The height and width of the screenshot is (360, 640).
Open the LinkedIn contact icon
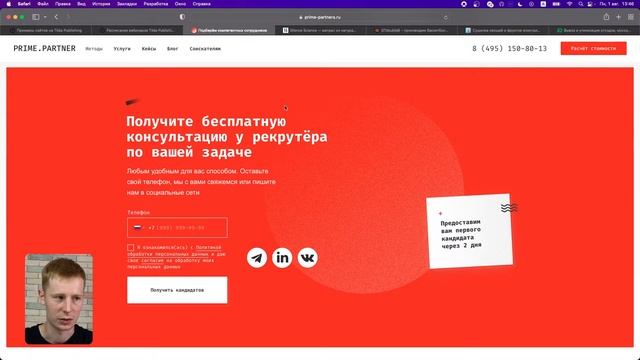coord(282,258)
